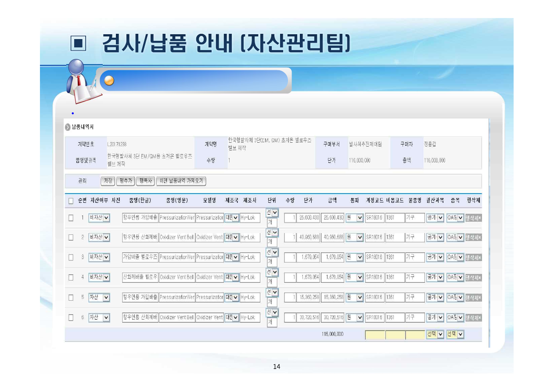Click the 행추가 button
This screenshot has height=392, width=554.
pos(125,181)
